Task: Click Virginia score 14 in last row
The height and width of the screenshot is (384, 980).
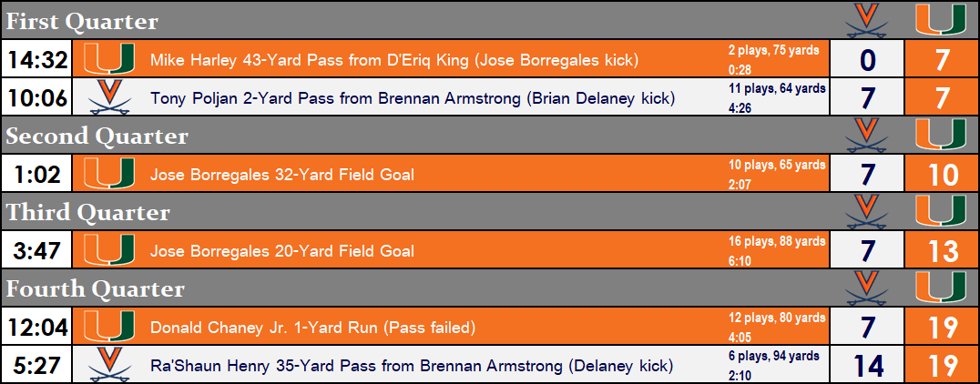Action: [867, 366]
